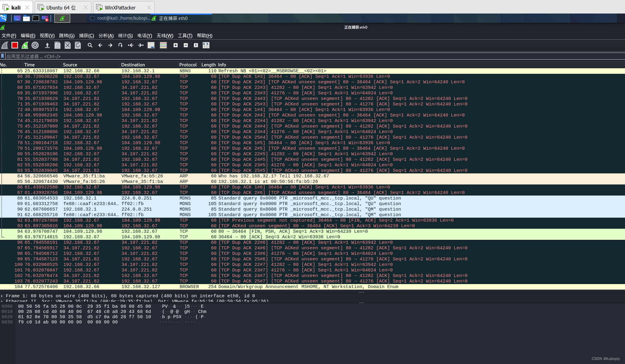Switch to the Ubuntu 64 位 VM tab
Screen dimensions: 625x364
click(61, 8)
